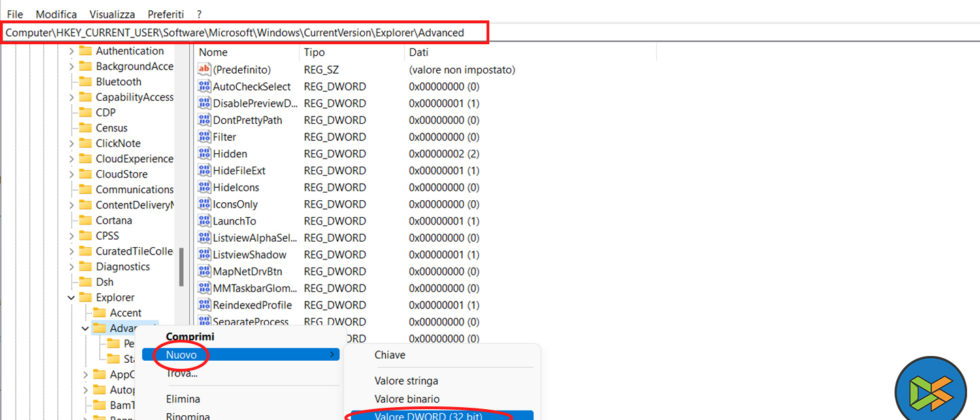Viewport: 980px width, 420px height.
Task: Click the MapNetDrvBtn value icon
Action: [x=204, y=272]
